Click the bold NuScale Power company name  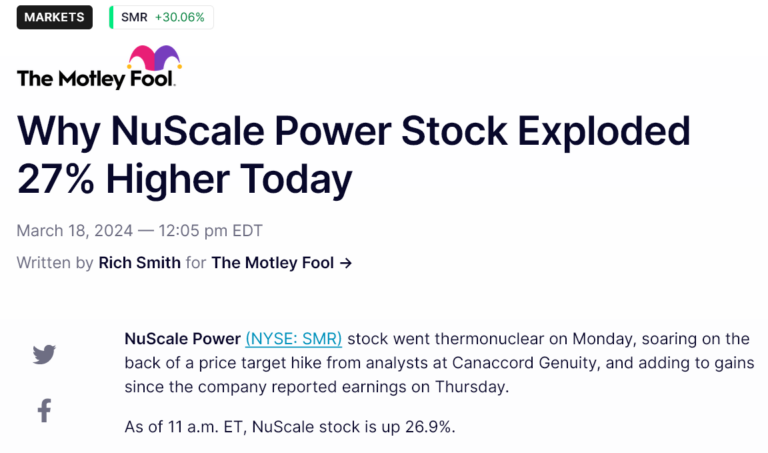[182, 338]
